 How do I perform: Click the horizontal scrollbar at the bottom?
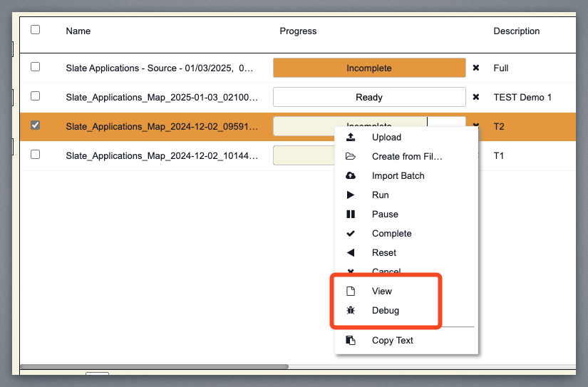point(153,367)
